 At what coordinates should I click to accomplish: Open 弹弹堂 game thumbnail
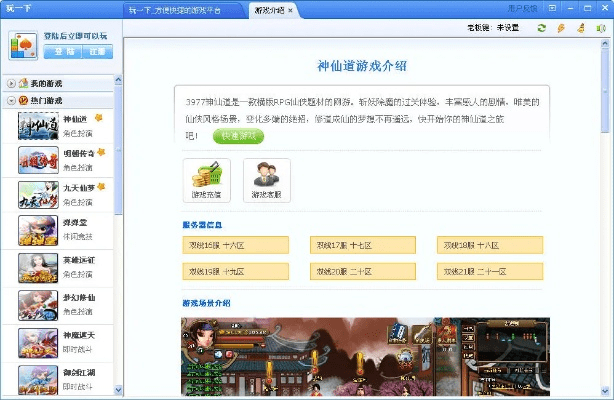[38, 231]
